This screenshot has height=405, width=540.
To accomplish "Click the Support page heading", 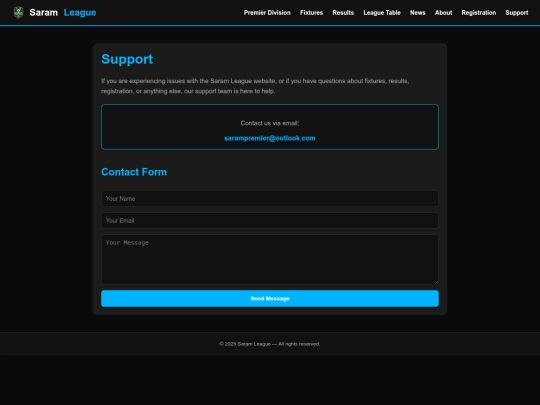I will 127,59.
